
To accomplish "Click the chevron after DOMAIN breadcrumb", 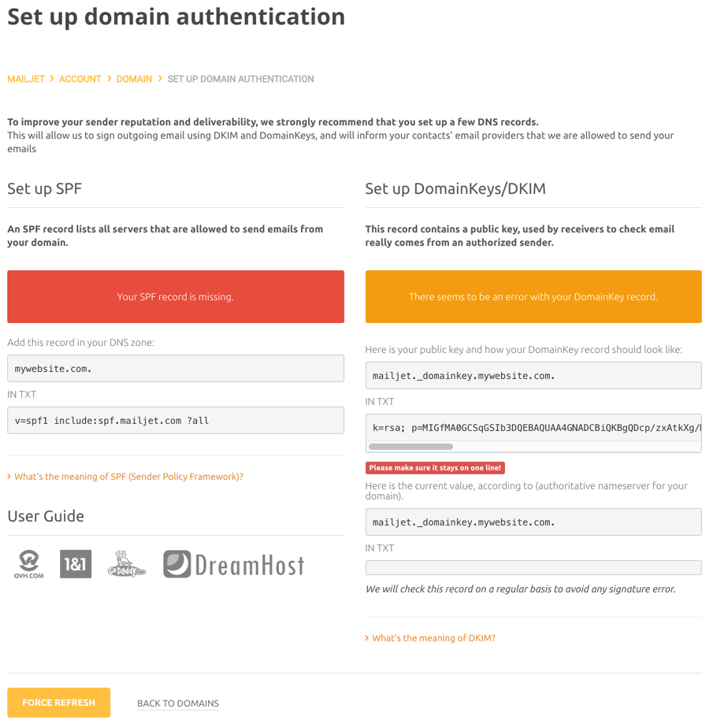I will point(158,79).
